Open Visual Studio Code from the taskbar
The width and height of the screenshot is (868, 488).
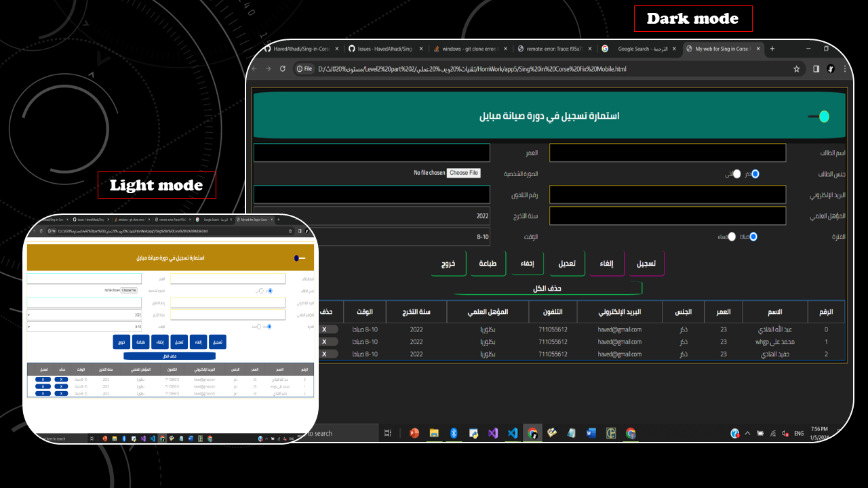(513, 433)
